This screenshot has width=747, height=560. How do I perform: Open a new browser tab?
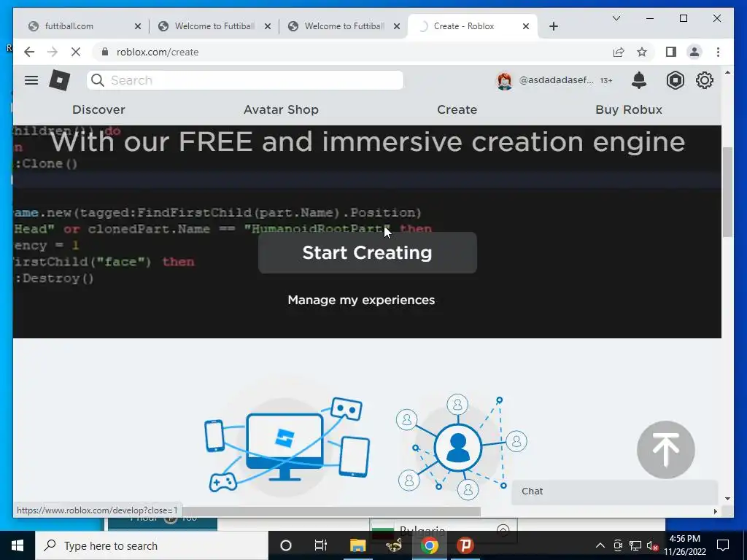553,27
